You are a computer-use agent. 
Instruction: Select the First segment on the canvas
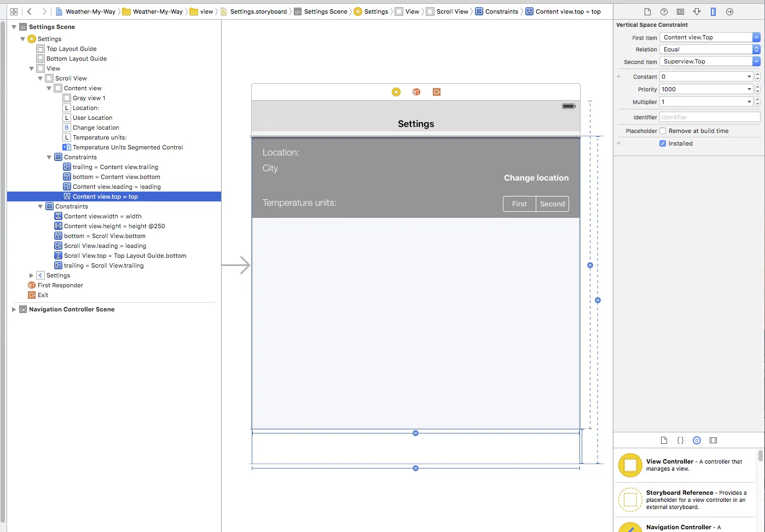coord(519,204)
